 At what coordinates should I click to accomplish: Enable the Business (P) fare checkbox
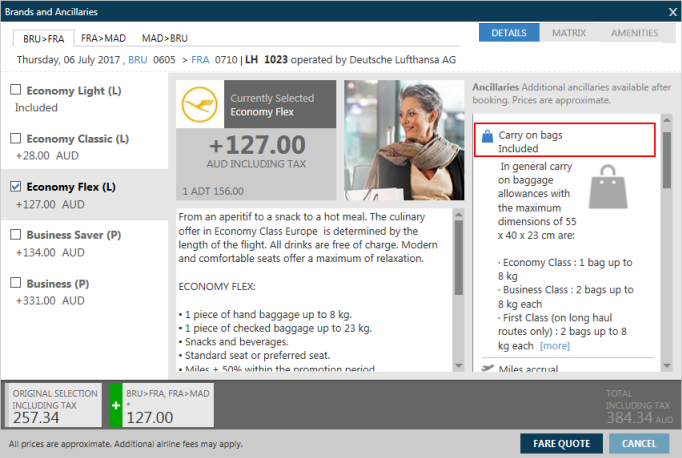pyautogui.click(x=15, y=282)
